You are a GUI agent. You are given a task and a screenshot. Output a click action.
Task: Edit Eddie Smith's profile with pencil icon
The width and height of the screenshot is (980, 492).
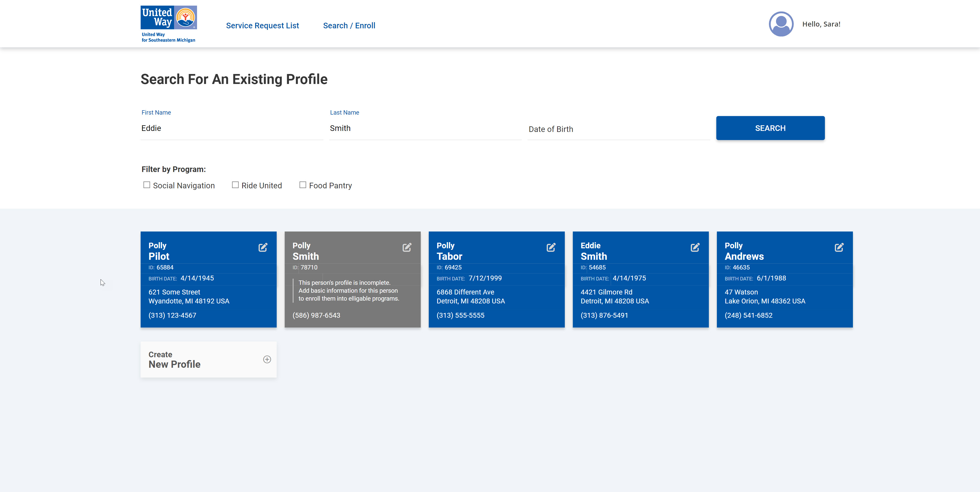pyautogui.click(x=695, y=247)
